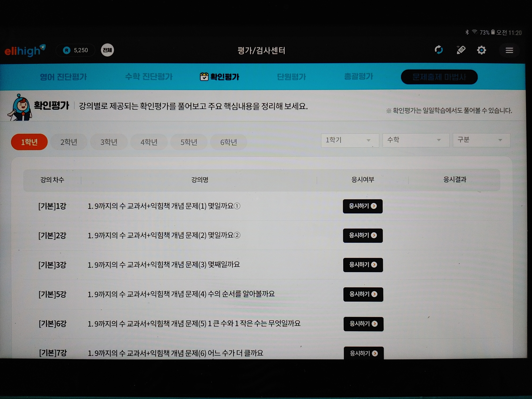Screen dimensions: 532x399
Task: Open the hamburger menu
Action: click(509, 51)
